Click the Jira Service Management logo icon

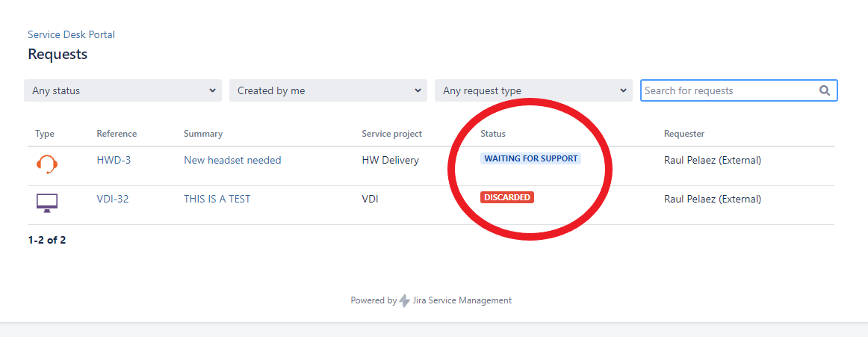[404, 300]
